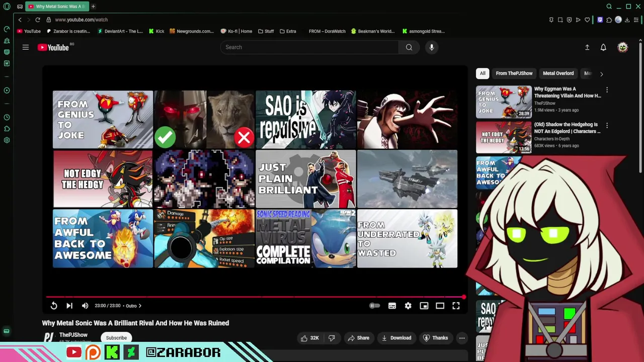Image resolution: width=644 pixels, height=362 pixels.
Task: Open more actions ellipsis under the video
Action: 462,338
